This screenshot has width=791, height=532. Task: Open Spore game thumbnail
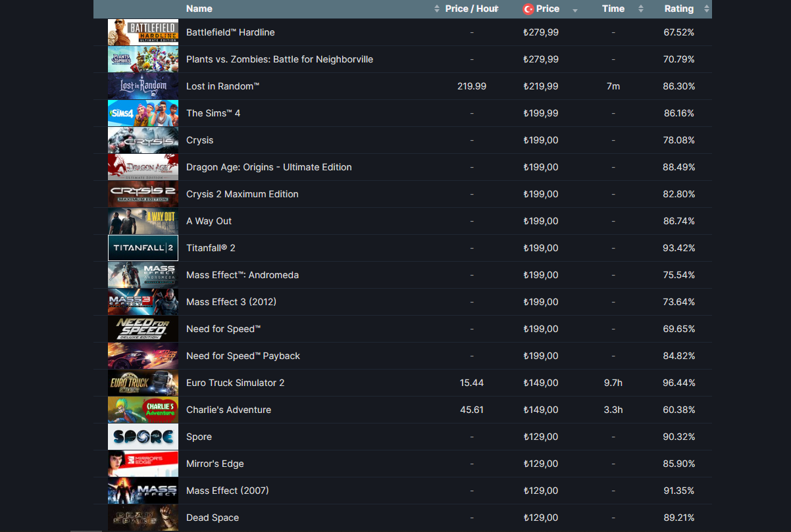point(143,437)
